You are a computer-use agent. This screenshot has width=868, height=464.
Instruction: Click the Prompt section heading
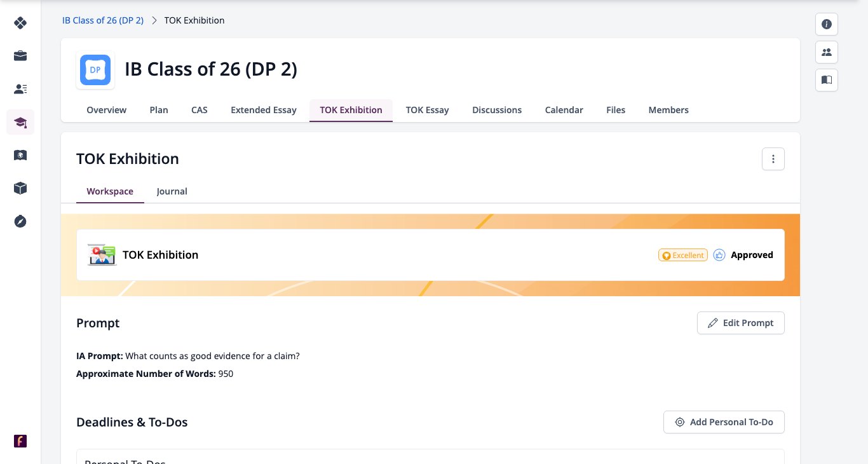98,323
